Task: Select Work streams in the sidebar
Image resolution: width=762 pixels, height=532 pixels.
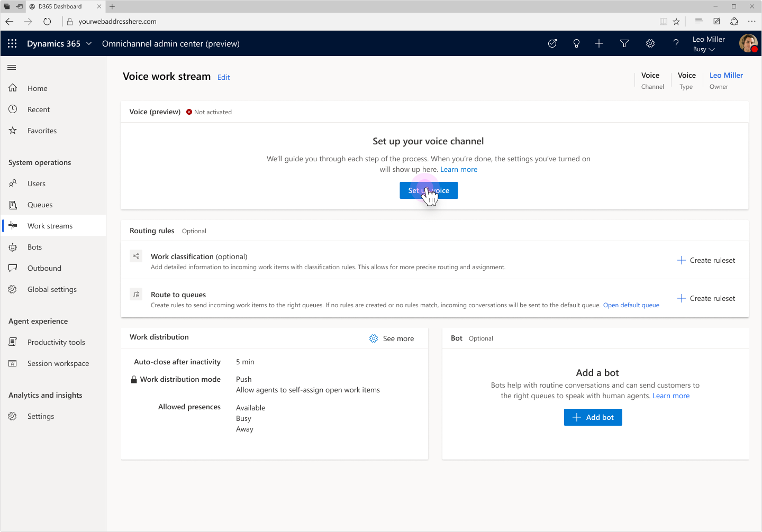Action: pyautogui.click(x=53, y=226)
